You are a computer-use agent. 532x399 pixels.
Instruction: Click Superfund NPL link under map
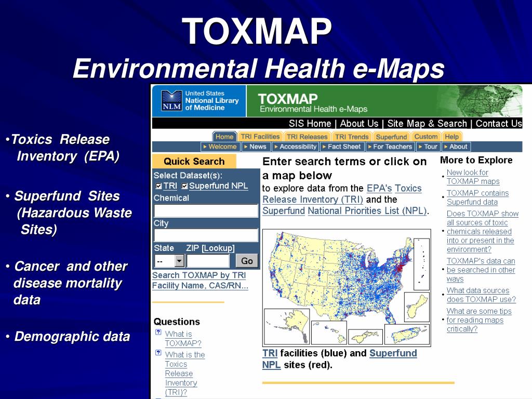coord(339,359)
